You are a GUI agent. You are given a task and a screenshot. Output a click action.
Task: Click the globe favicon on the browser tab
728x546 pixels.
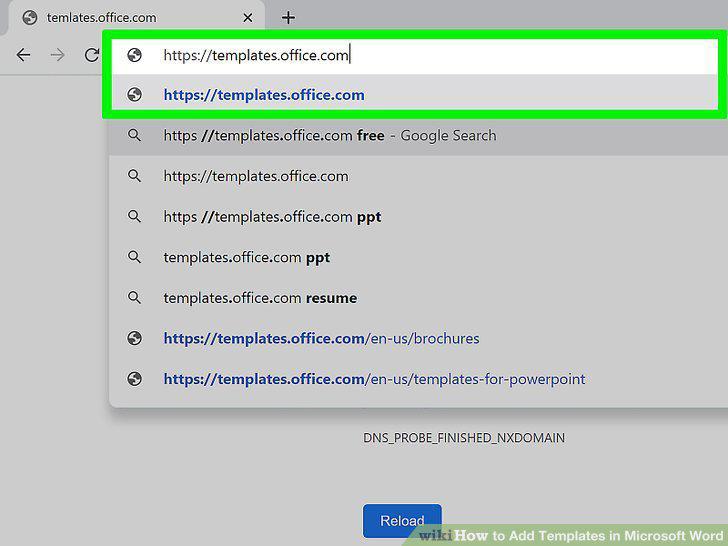click(30, 18)
